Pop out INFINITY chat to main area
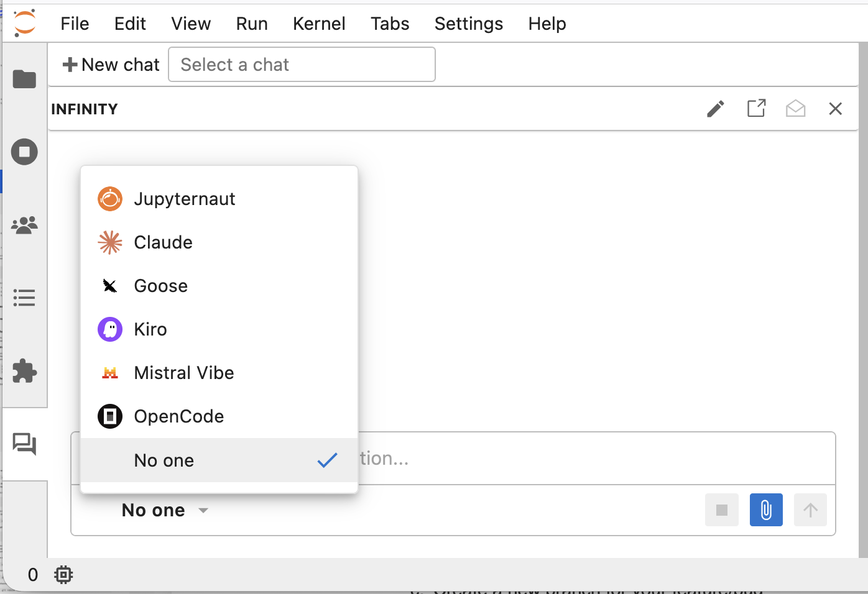Viewport: 868px width, 594px height. coord(756,109)
